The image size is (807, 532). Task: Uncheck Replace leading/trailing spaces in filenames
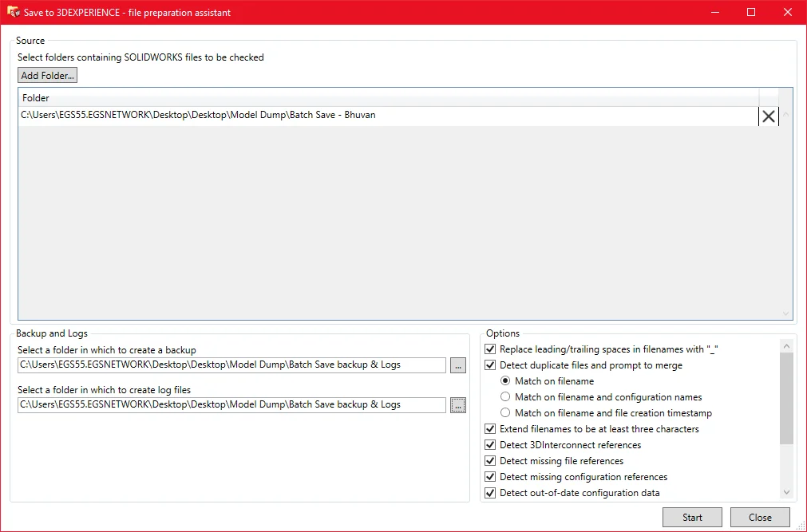[x=490, y=349]
